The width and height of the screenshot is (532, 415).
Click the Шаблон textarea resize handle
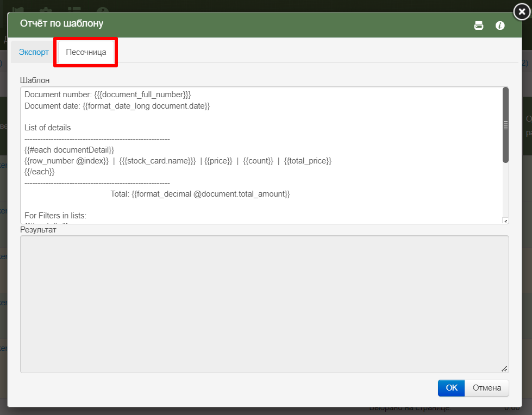click(505, 221)
